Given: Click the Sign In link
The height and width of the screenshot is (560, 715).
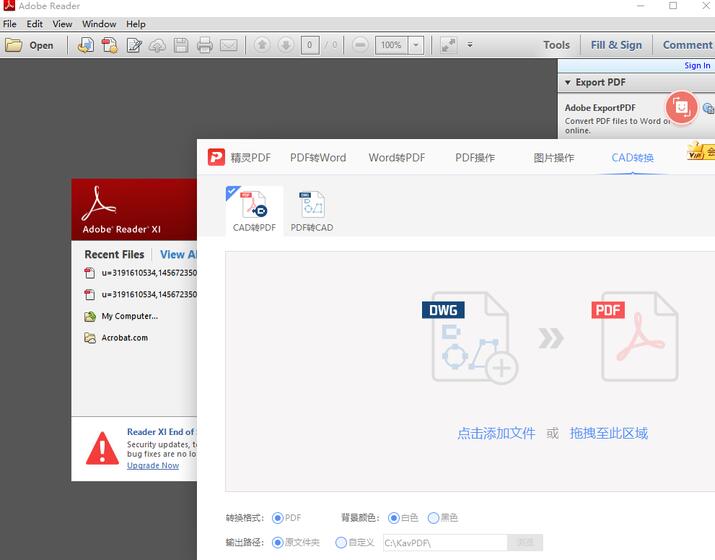Looking at the screenshot, I should point(697,66).
